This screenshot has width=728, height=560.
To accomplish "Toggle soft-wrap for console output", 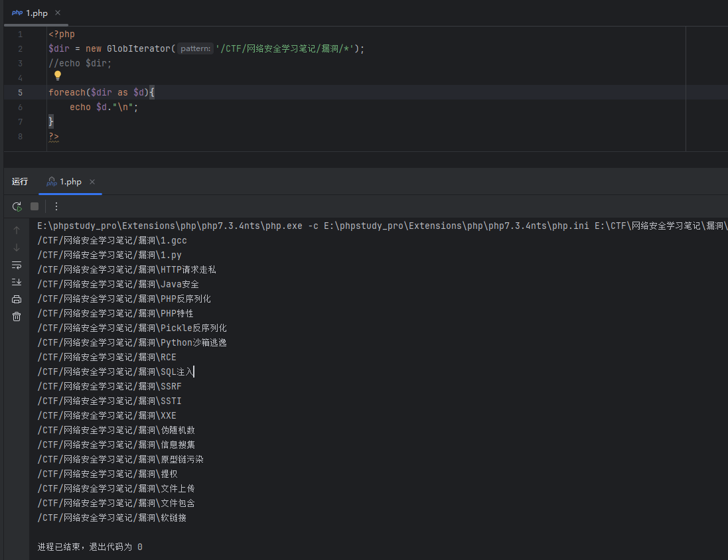I will click(17, 265).
